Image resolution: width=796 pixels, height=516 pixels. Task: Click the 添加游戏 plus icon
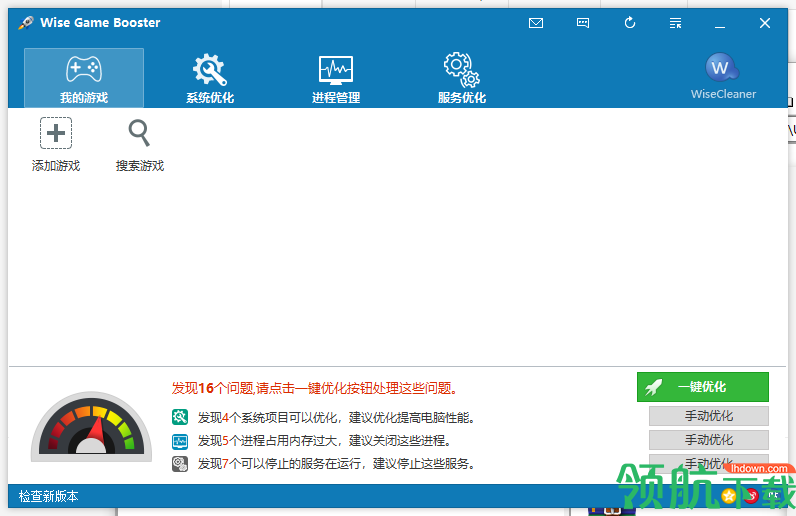pos(56,133)
